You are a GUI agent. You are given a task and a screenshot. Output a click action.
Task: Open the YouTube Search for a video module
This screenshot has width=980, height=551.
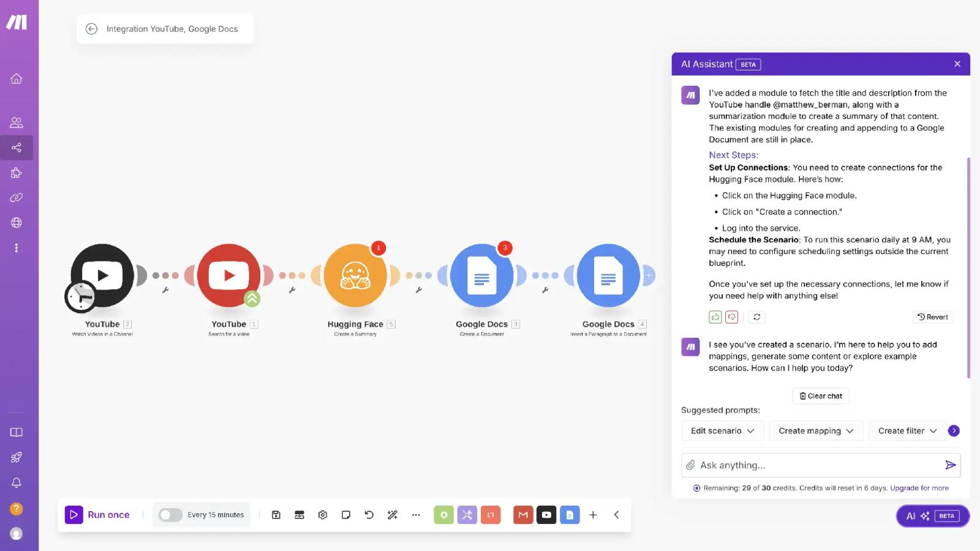tap(229, 275)
